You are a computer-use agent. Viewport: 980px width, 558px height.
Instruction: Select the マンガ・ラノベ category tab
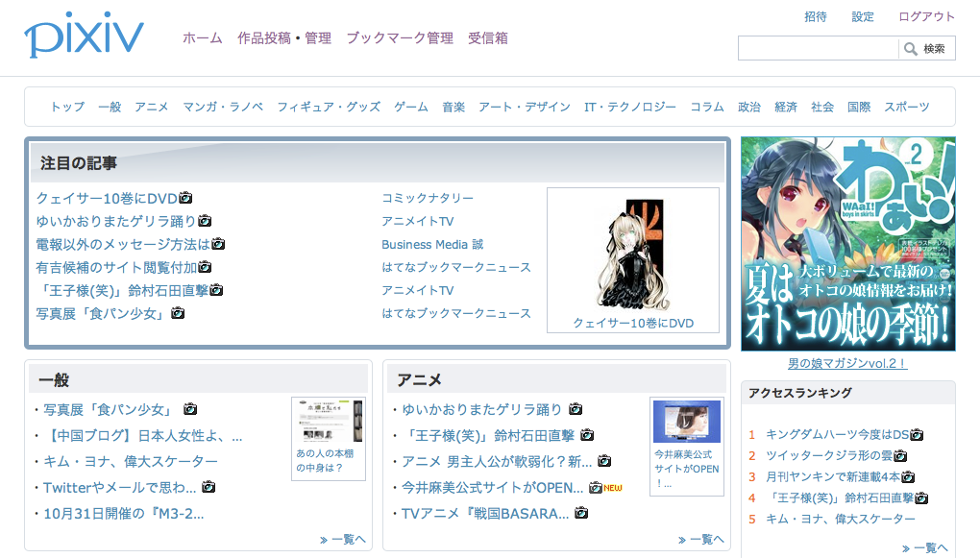(223, 107)
